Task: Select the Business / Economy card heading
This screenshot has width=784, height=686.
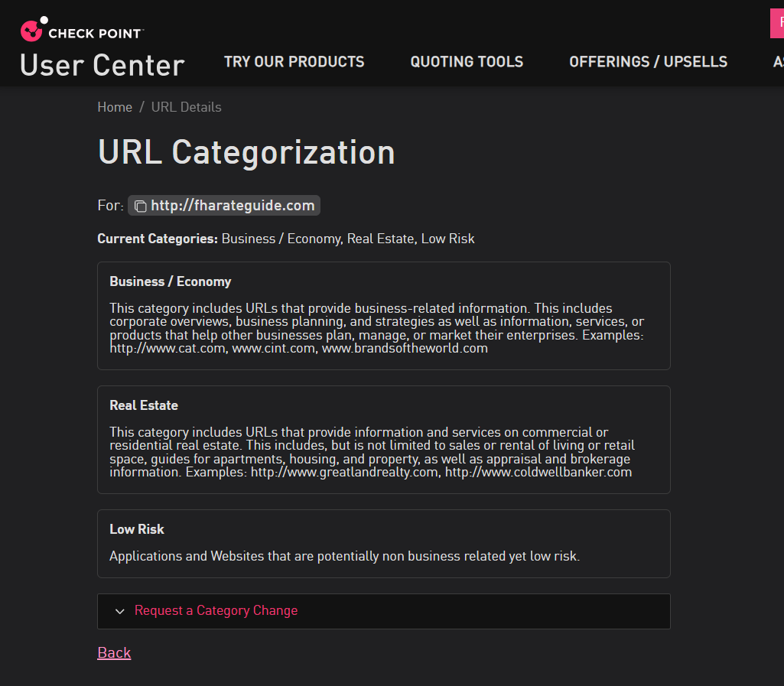Action: pyautogui.click(x=170, y=281)
